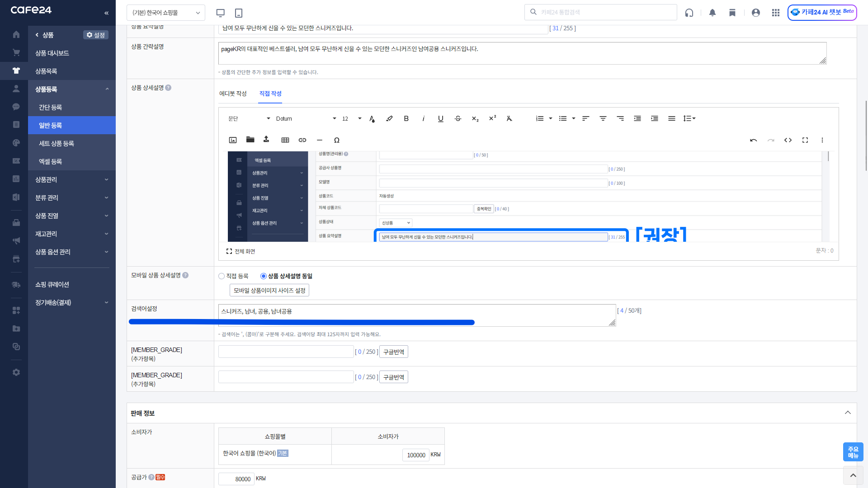
Task: Collapse the 판매 정보 section
Action: pos(848,413)
